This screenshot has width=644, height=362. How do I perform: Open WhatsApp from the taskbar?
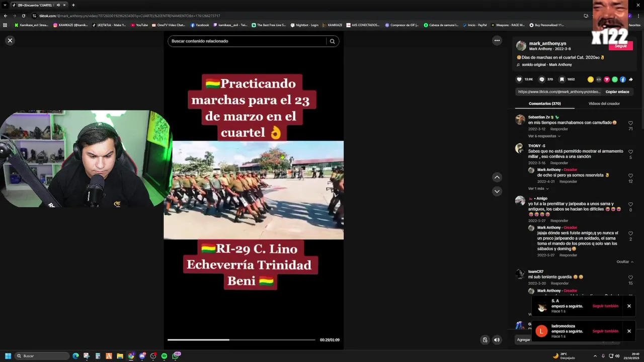click(x=176, y=356)
